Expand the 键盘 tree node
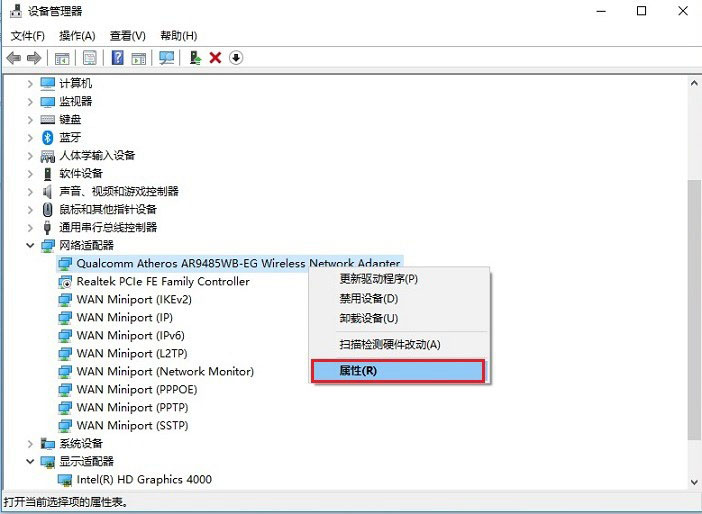This screenshot has height=514, width=702. click(x=30, y=120)
